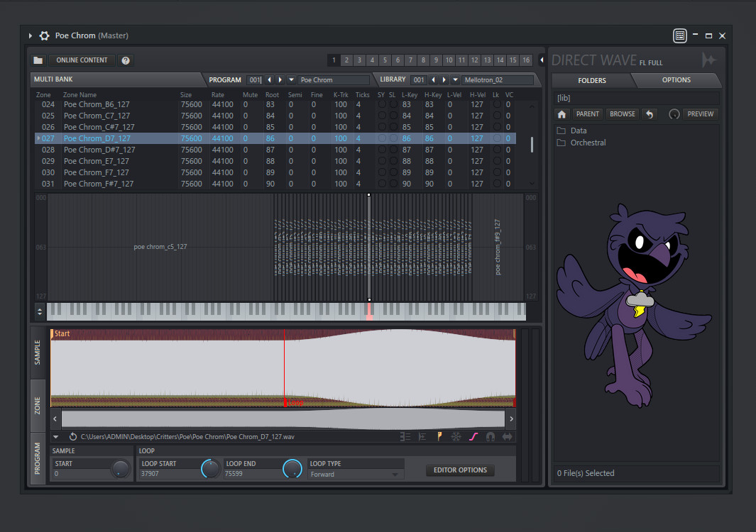Click the Editor Options button
The width and height of the screenshot is (756, 532).
pyautogui.click(x=460, y=470)
